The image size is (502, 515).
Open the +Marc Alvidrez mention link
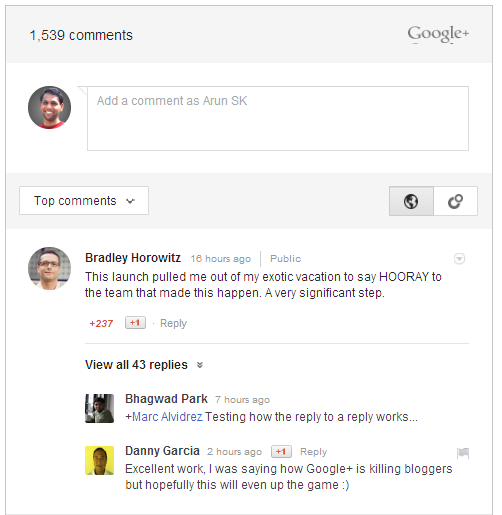point(164,417)
